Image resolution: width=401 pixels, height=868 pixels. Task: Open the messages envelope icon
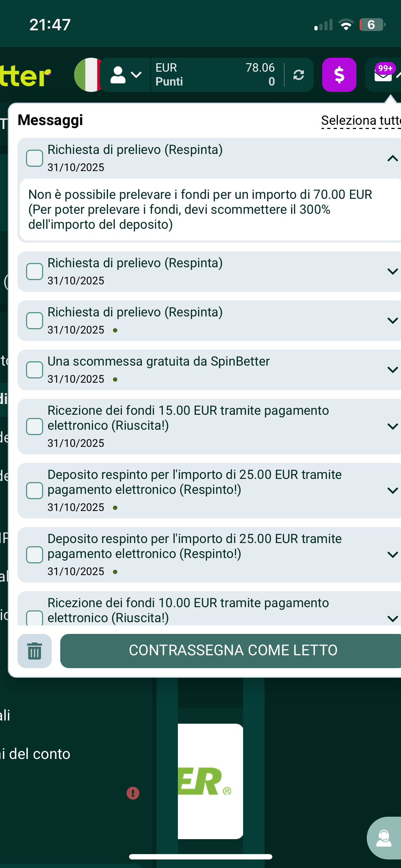[383, 75]
